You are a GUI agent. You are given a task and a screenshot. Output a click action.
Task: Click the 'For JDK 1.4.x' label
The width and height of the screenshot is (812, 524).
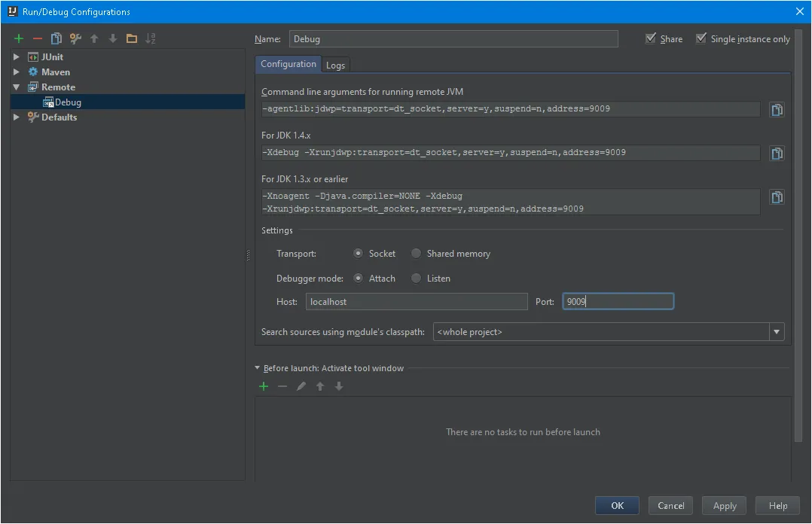[x=286, y=136]
